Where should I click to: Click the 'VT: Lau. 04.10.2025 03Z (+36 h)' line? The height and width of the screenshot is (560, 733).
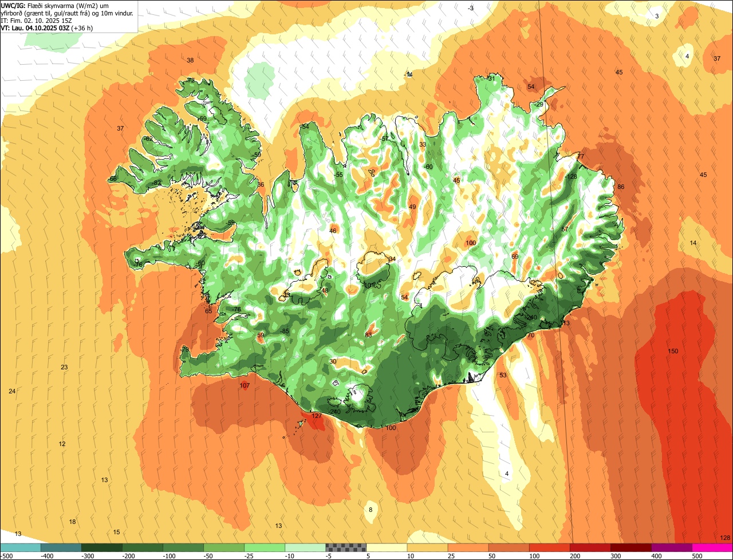[x=47, y=27]
